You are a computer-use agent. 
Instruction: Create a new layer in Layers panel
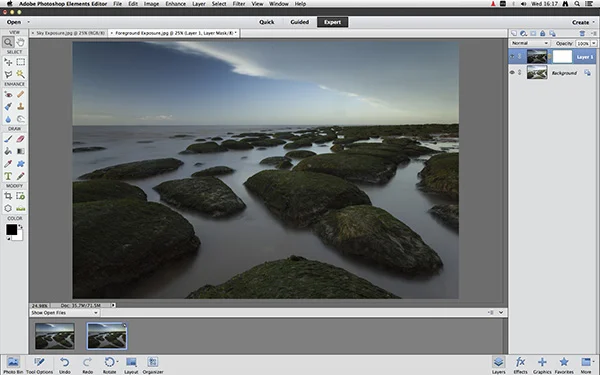point(514,34)
